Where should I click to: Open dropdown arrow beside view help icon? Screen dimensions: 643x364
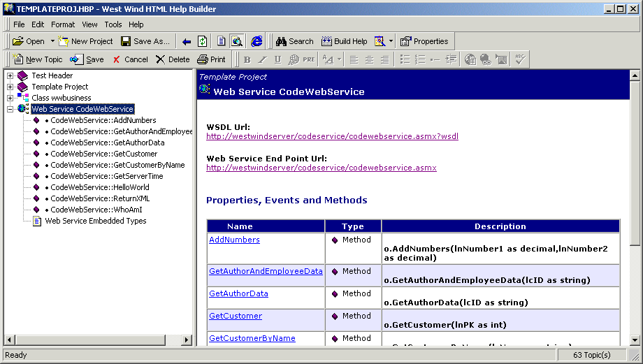(x=391, y=41)
